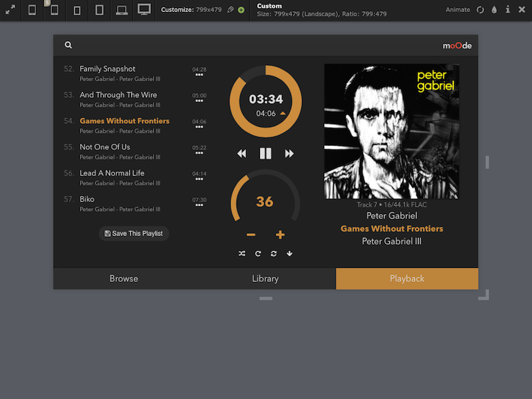Open options dots for Not One Of Us
532x399 pixels.
199,153
